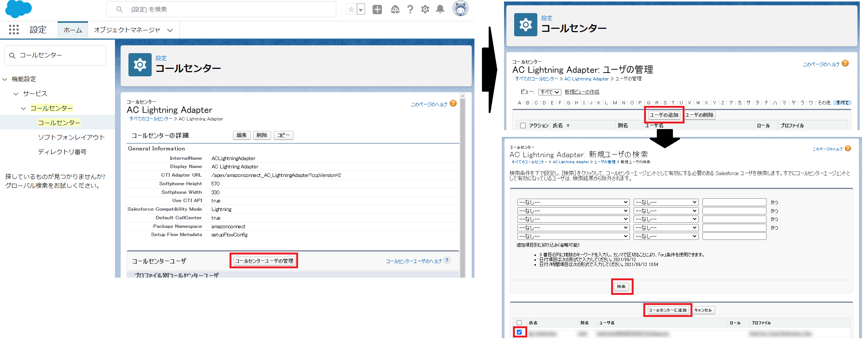Open ビュー dropdown showing すべて

click(x=549, y=92)
